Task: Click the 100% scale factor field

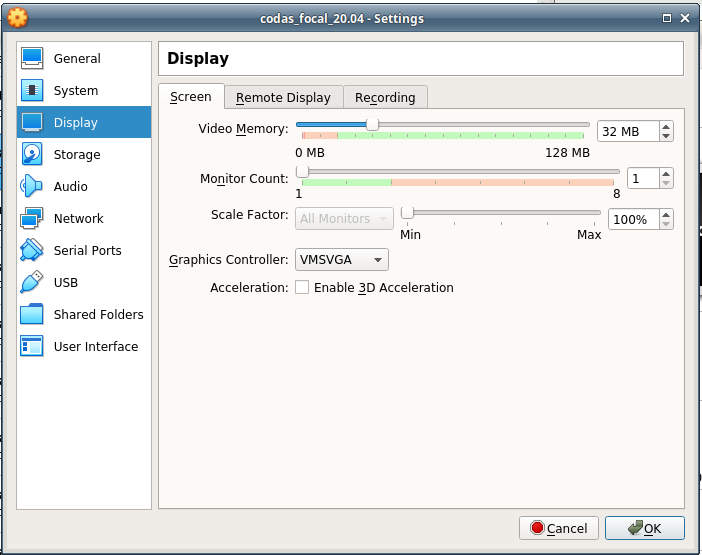Action: (x=634, y=219)
